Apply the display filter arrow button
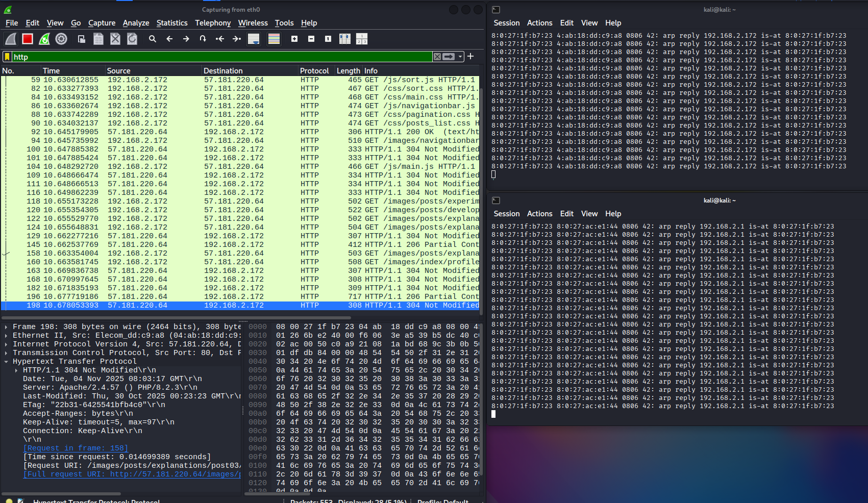Viewport: 868px width, 503px height. 449,57
